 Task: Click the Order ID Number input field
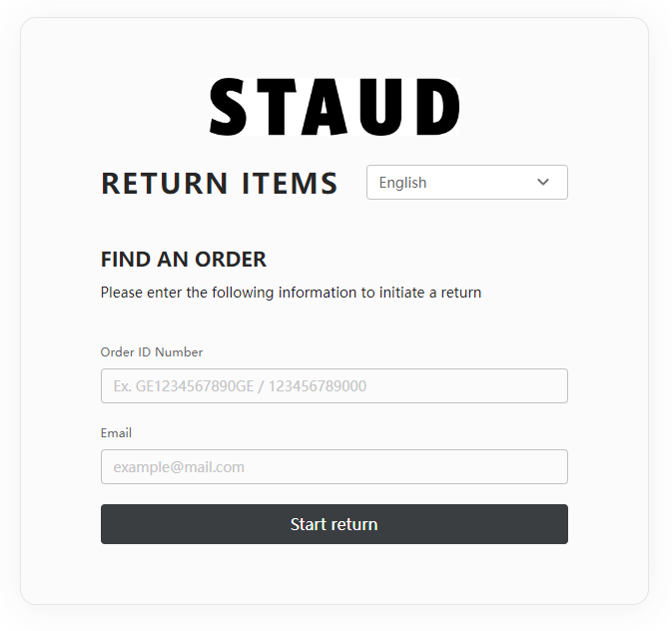coord(335,386)
